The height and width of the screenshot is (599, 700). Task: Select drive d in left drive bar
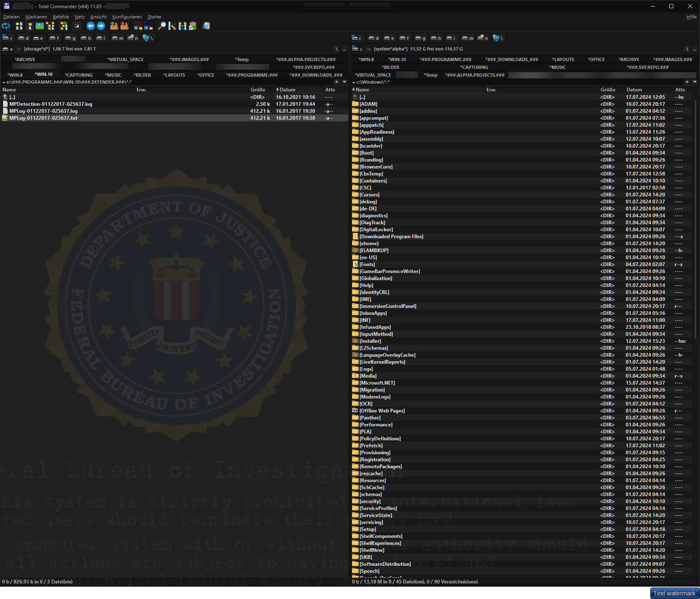(23, 38)
